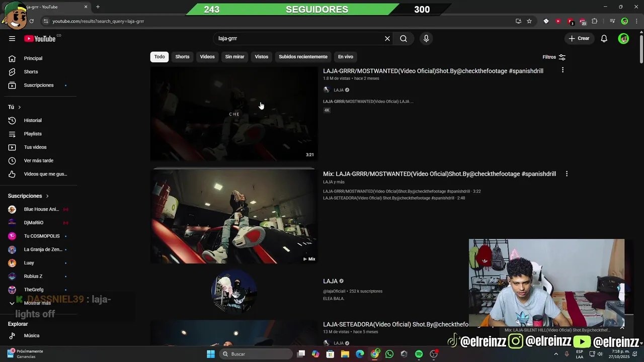Expand the Suscripciones section chevron

click(47, 196)
